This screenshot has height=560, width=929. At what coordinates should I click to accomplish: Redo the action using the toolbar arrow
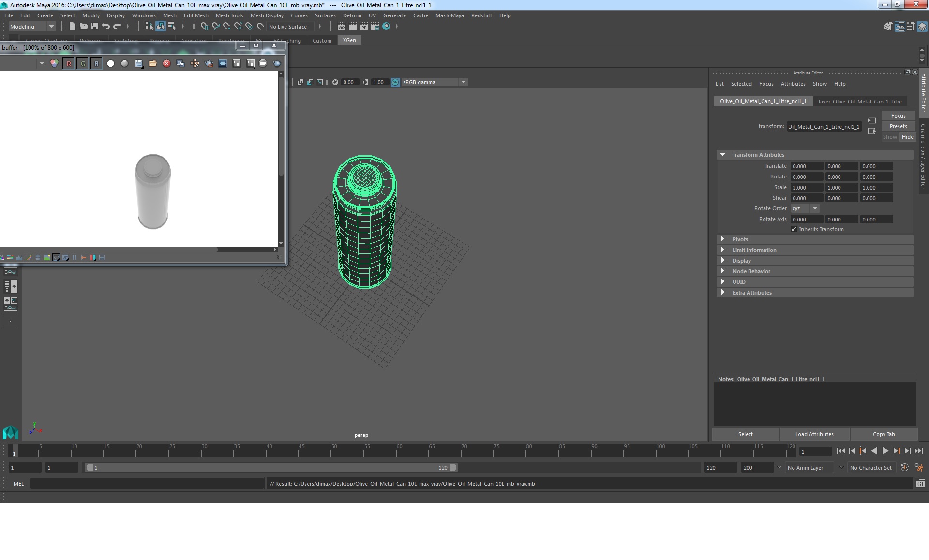pyautogui.click(x=117, y=27)
